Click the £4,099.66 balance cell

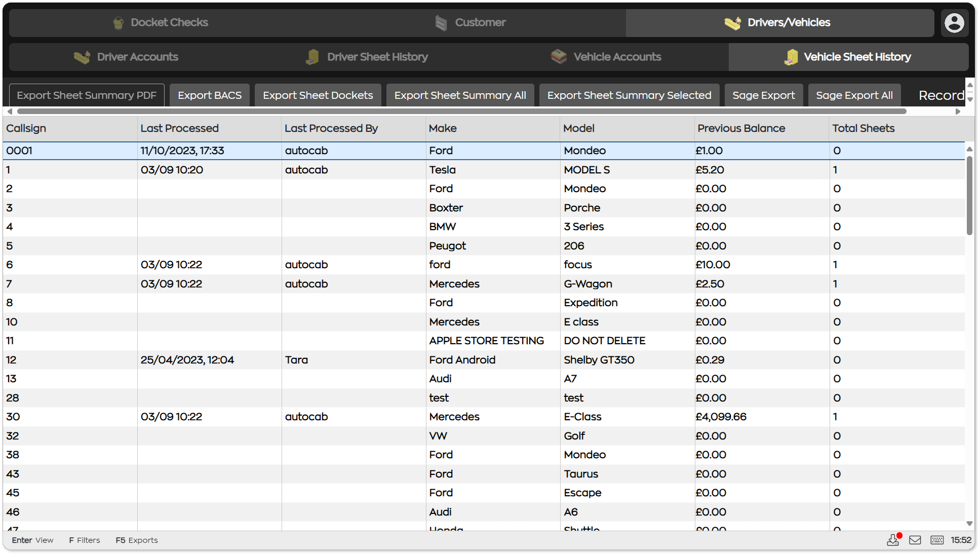pyautogui.click(x=762, y=417)
